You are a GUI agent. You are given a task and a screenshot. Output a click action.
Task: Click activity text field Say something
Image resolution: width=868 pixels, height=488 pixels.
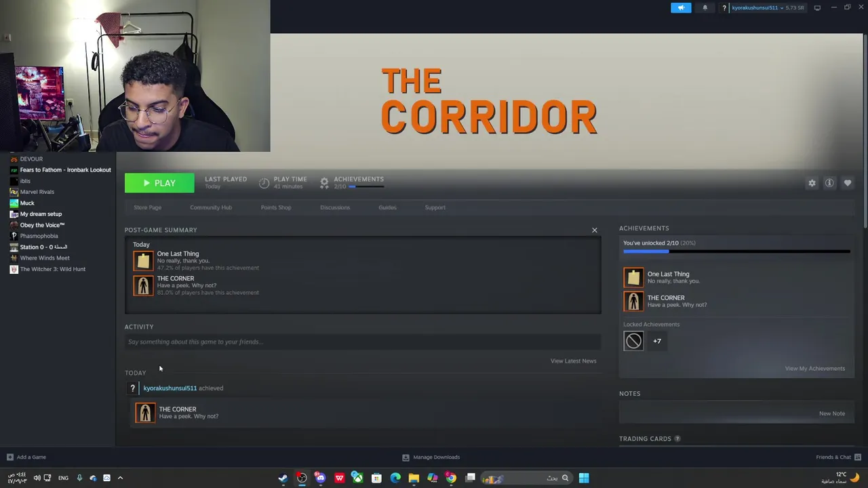tap(363, 342)
